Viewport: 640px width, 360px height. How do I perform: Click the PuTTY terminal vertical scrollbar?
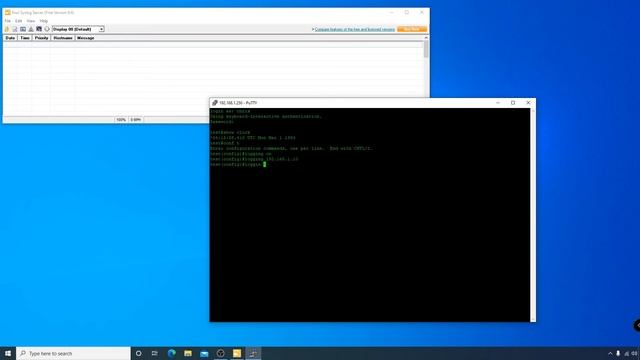[533, 215]
